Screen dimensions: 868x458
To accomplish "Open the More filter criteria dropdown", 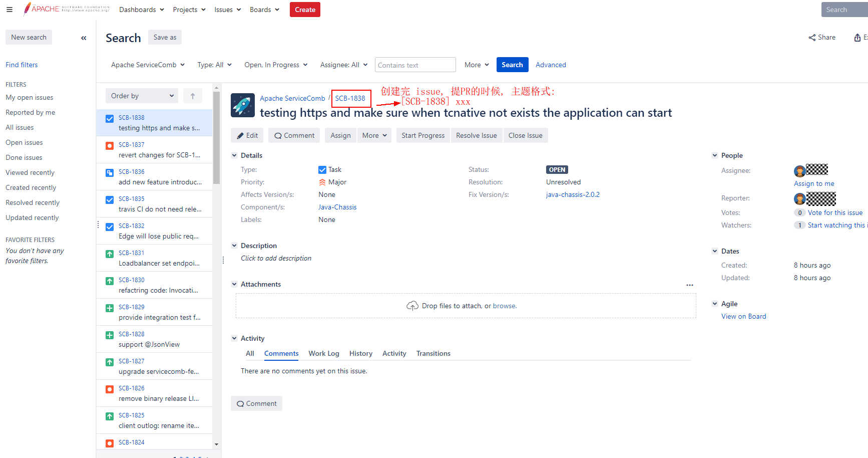I will pos(477,65).
